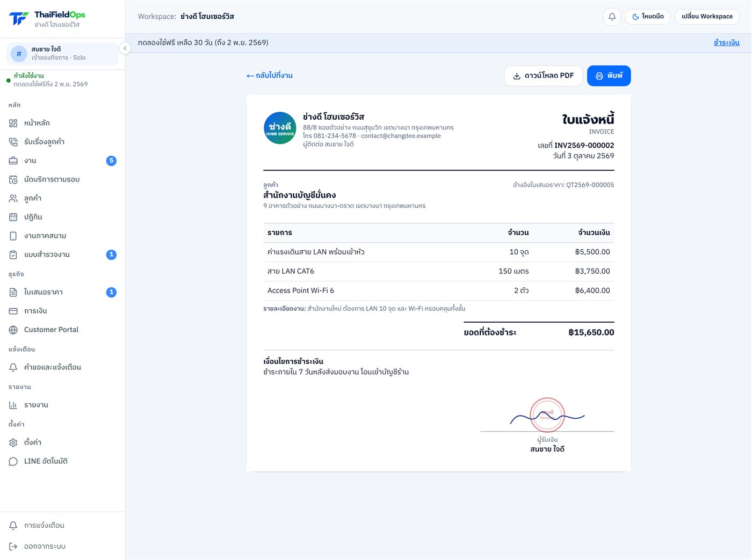
Task: Open the ปฏิทิน calendar icon
Action: pos(13,217)
